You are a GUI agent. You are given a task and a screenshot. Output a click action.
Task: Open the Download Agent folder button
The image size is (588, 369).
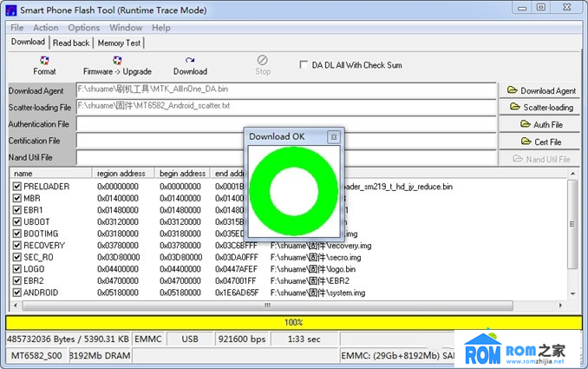click(x=542, y=90)
